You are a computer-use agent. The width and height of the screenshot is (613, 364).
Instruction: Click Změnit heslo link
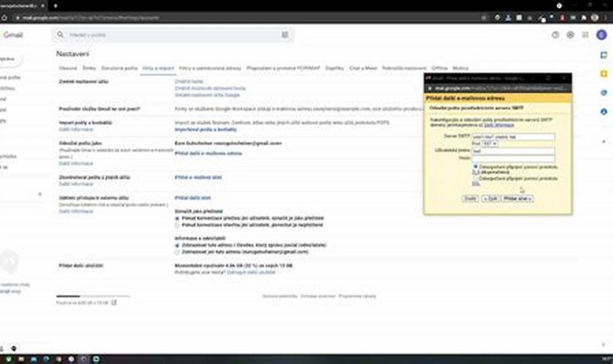pyautogui.click(x=189, y=82)
